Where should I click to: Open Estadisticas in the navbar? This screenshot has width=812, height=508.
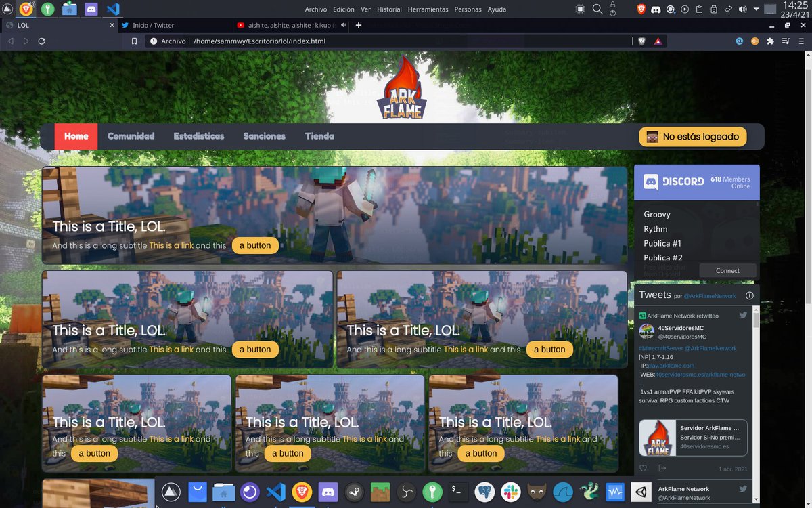point(199,136)
